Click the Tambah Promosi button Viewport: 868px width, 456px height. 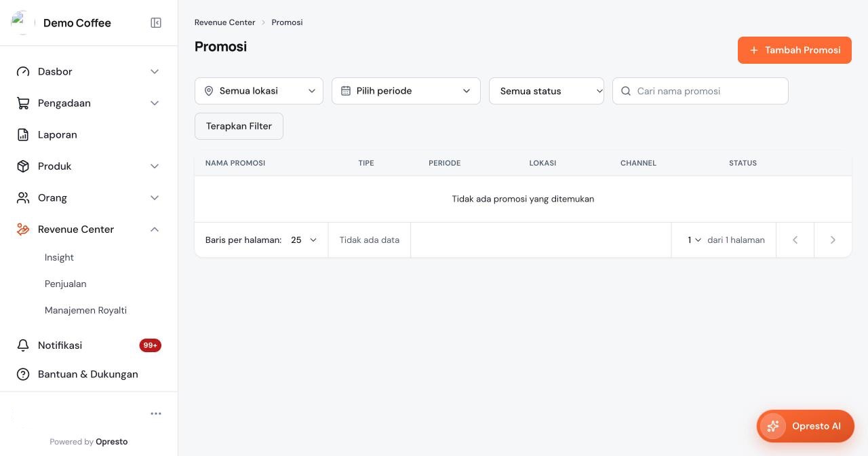pos(795,50)
